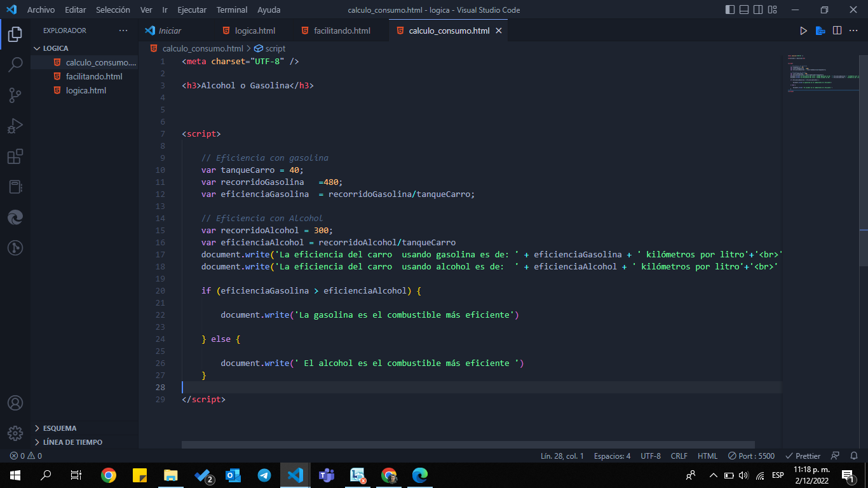The height and width of the screenshot is (488, 868).
Task: Open the Git graph circle activity icon
Action: click(x=15, y=248)
